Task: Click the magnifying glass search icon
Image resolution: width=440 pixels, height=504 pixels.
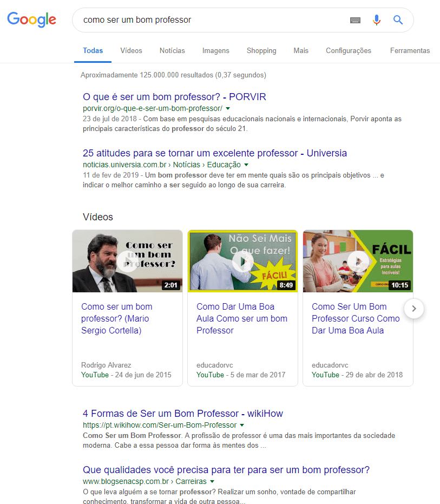Action: pyautogui.click(x=398, y=19)
